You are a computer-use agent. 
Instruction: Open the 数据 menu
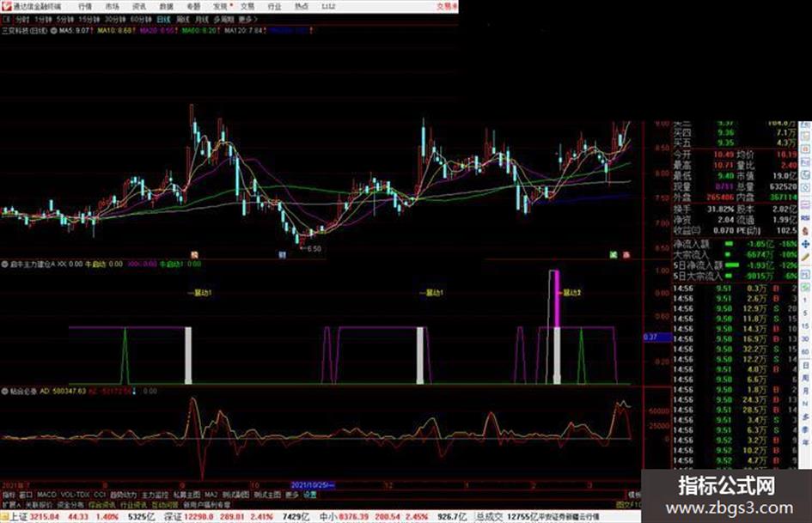pos(166,7)
